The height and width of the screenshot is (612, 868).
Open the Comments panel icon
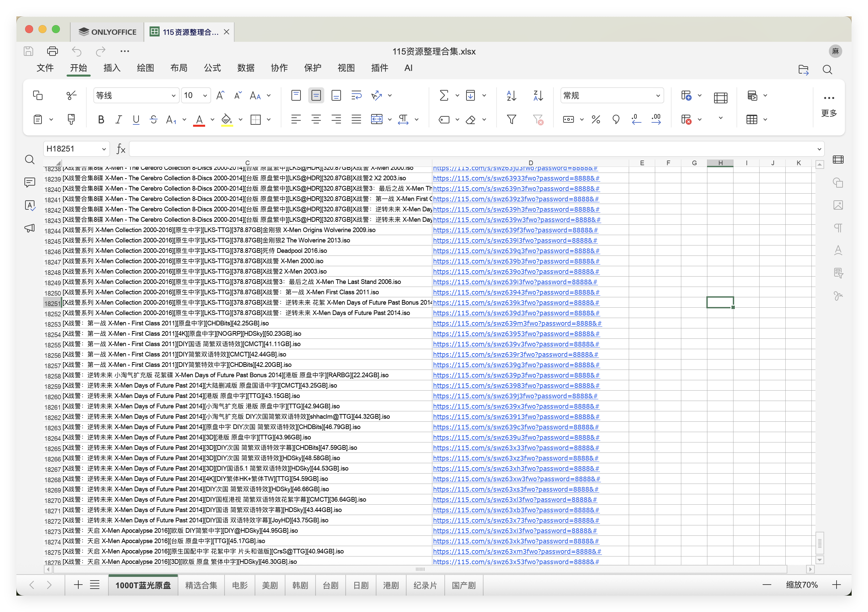[29, 183]
